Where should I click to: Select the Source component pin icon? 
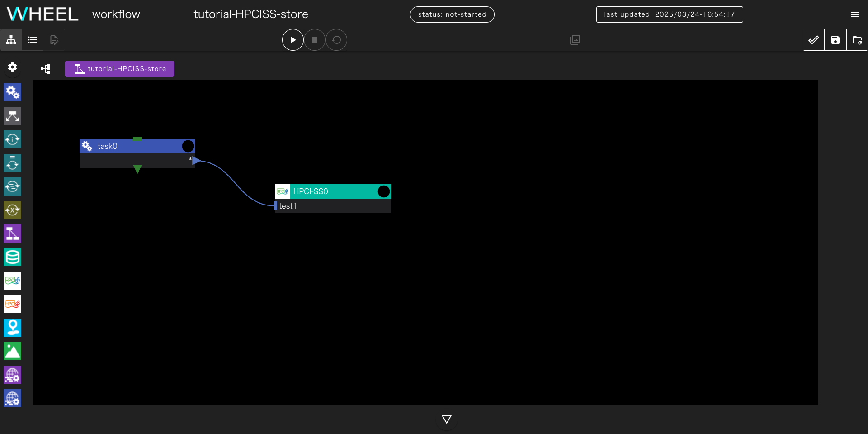pyautogui.click(x=12, y=328)
